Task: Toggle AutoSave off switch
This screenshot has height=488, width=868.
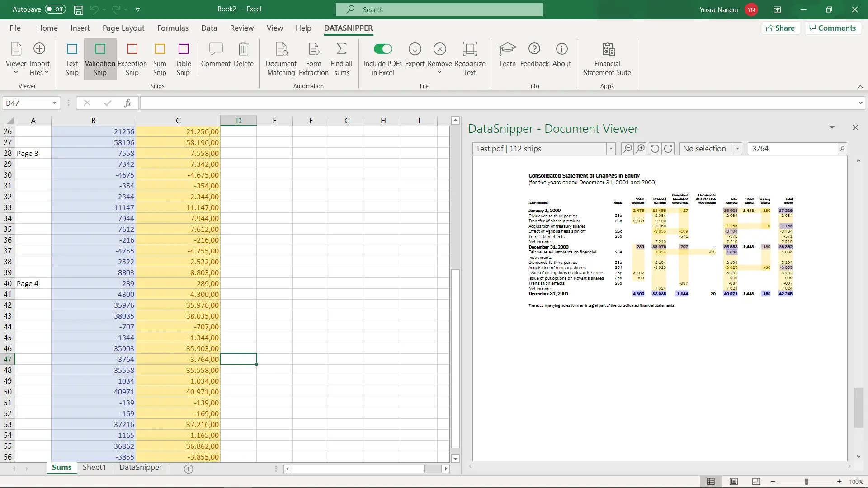Action: point(55,9)
